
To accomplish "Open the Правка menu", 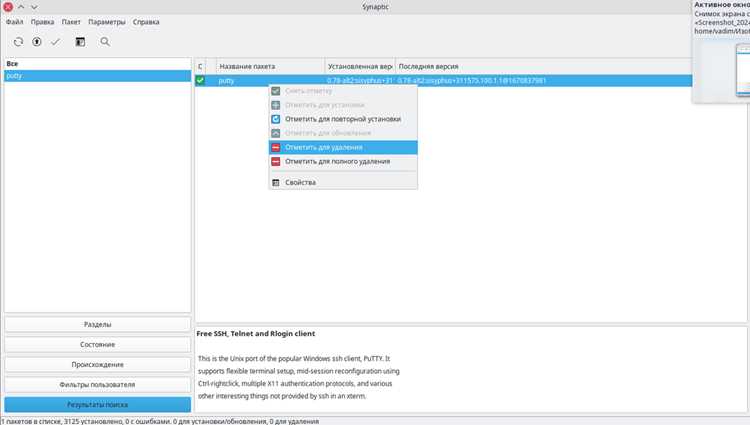I will [x=42, y=22].
